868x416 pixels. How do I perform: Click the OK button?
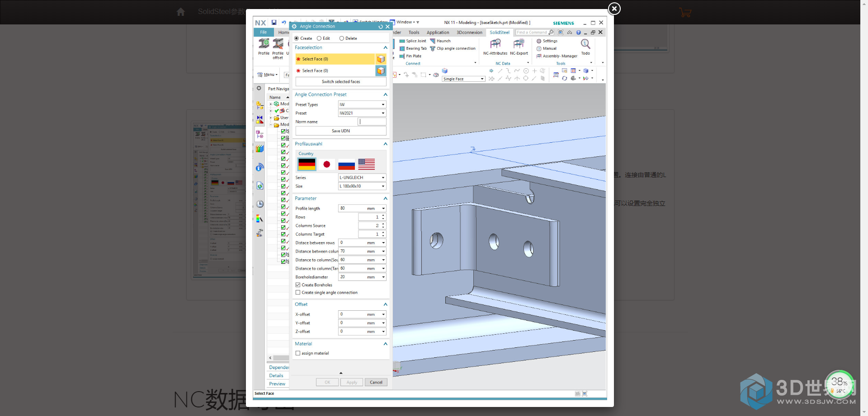[x=327, y=383]
